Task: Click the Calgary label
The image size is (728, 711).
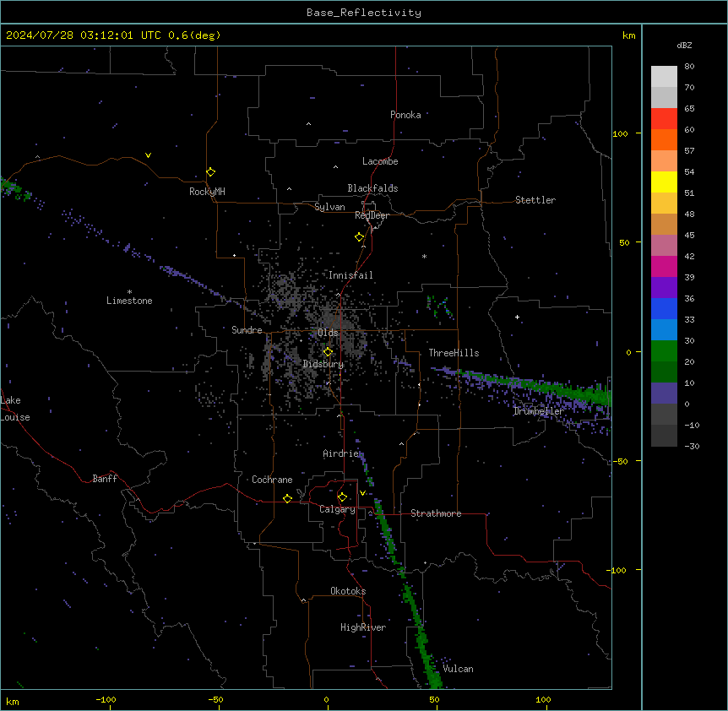Action: click(337, 509)
